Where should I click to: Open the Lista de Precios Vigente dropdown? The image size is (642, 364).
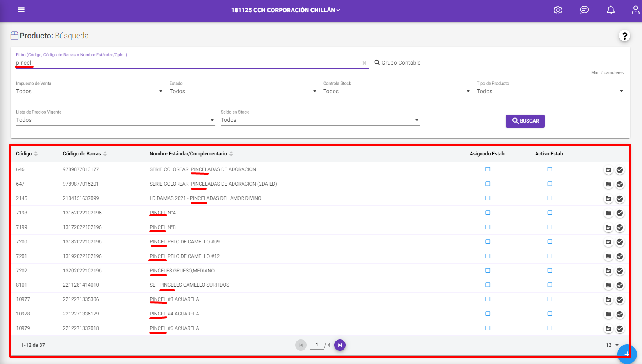pos(115,120)
